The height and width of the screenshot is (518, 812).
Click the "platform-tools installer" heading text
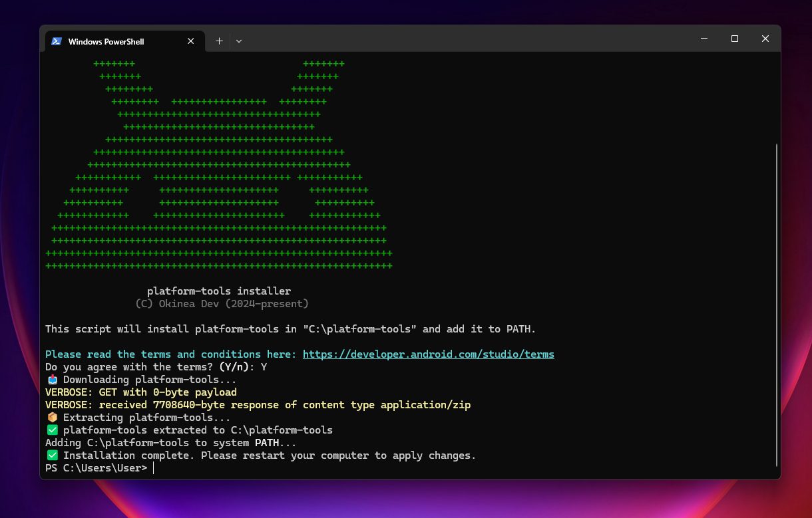(219, 291)
